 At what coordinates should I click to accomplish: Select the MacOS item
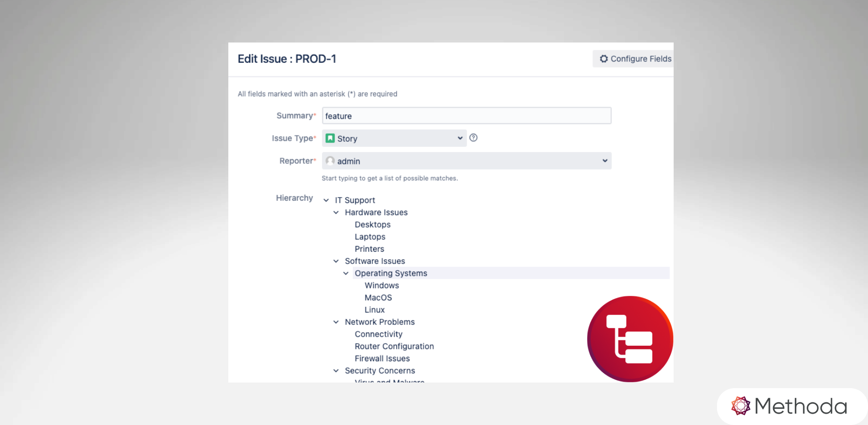coord(378,297)
